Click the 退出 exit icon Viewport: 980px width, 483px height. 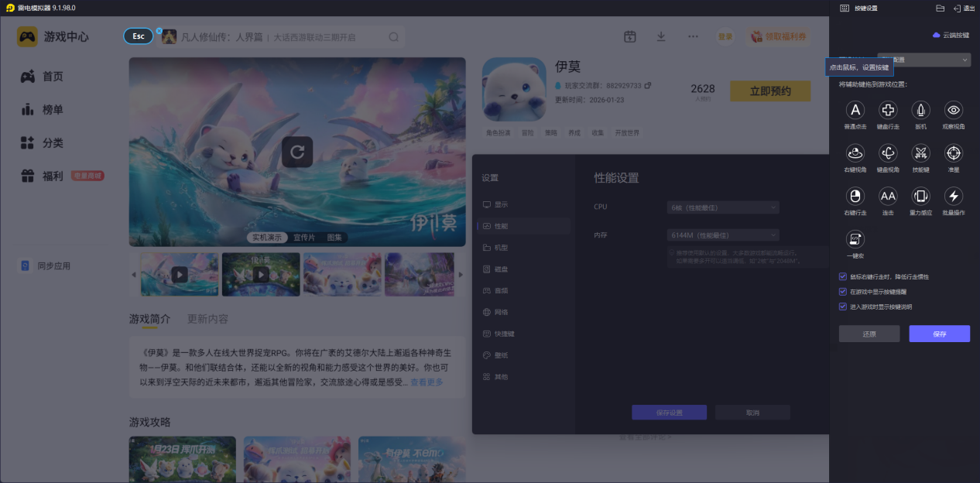[957, 8]
